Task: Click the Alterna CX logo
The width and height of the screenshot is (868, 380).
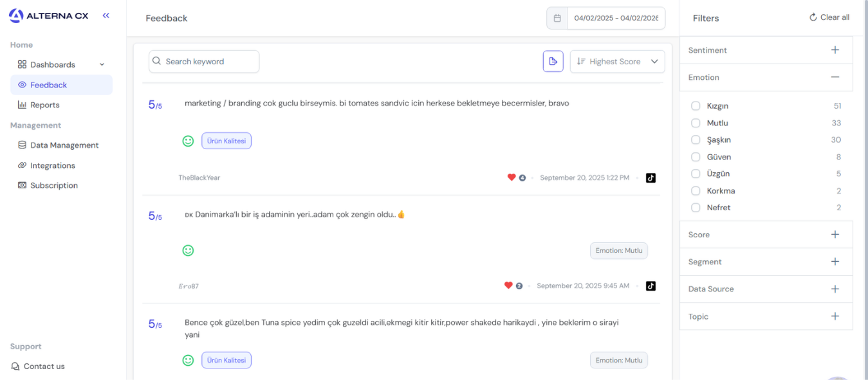Action: [49, 16]
